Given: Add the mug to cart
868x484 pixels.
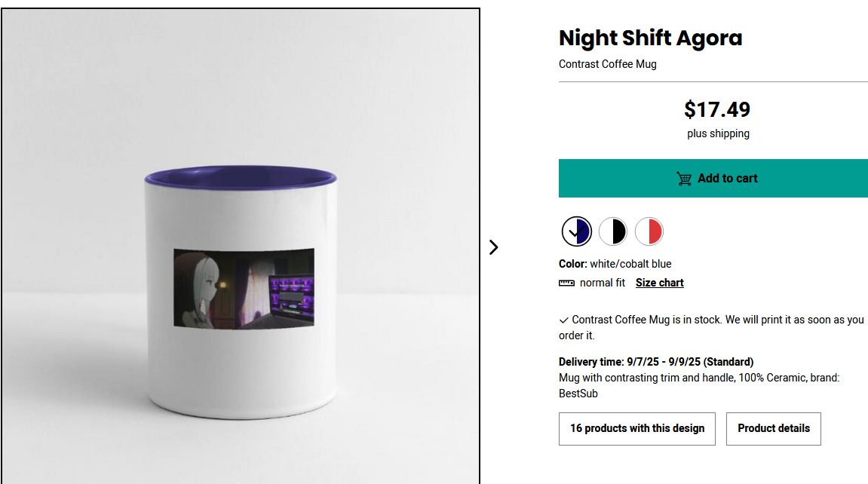Looking at the screenshot, I should (713, 179).
